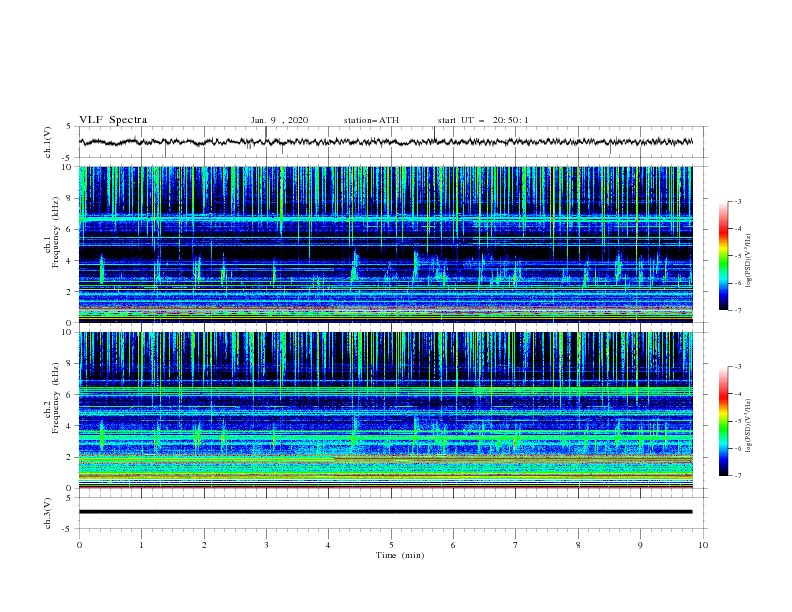Click the ch.1 PSD color bar
The height and width of the screenshot is (612, 792).
[724, 256]
